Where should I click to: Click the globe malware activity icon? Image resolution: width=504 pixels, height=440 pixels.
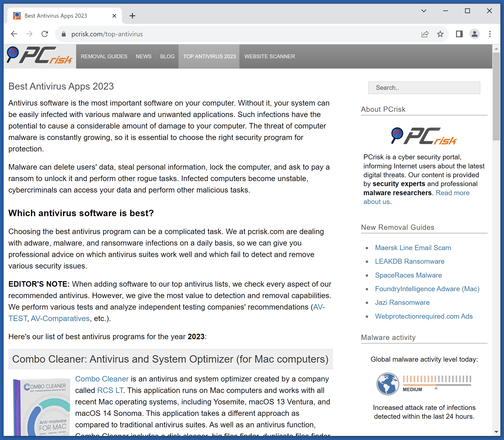[x=388, y=384]
